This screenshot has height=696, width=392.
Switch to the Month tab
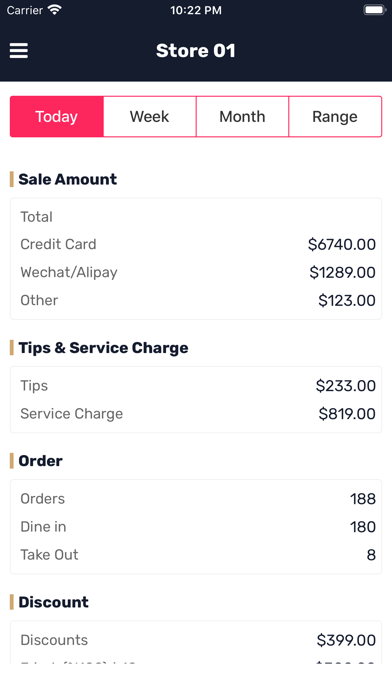coord(242,116)
